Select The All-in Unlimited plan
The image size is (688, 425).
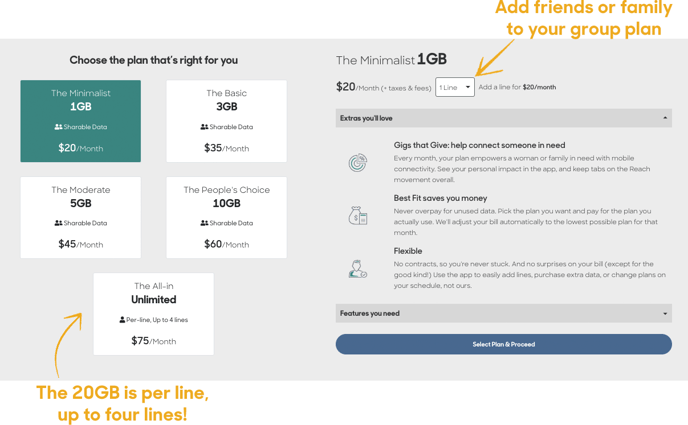pos(154,314)
